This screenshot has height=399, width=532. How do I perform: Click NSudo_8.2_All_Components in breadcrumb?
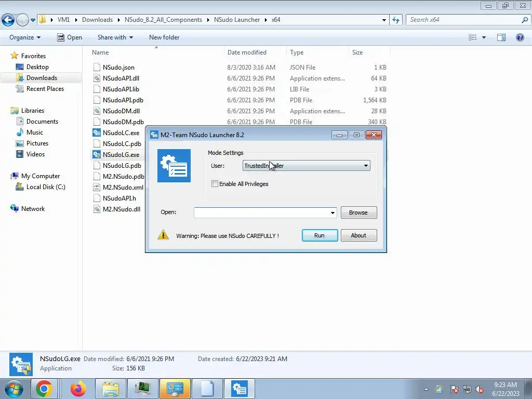[x=163, y=20]
